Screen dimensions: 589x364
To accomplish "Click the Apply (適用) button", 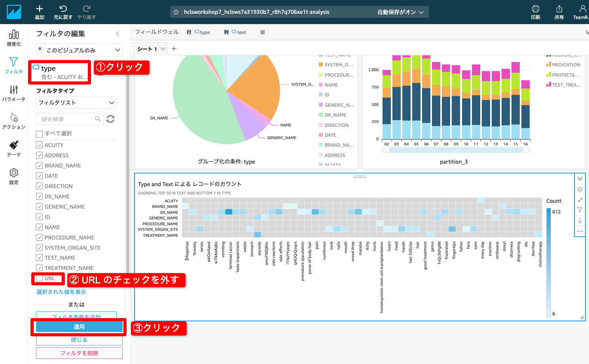I will pos(79,327).
